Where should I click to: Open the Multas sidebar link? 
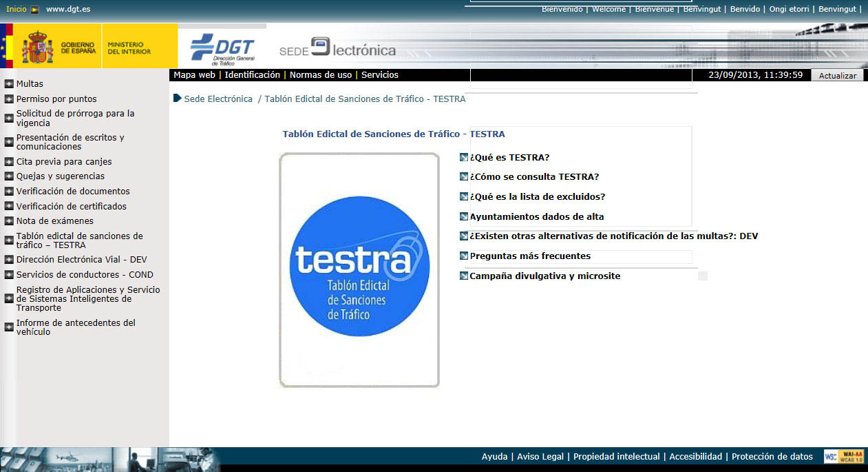pos(30,84)
